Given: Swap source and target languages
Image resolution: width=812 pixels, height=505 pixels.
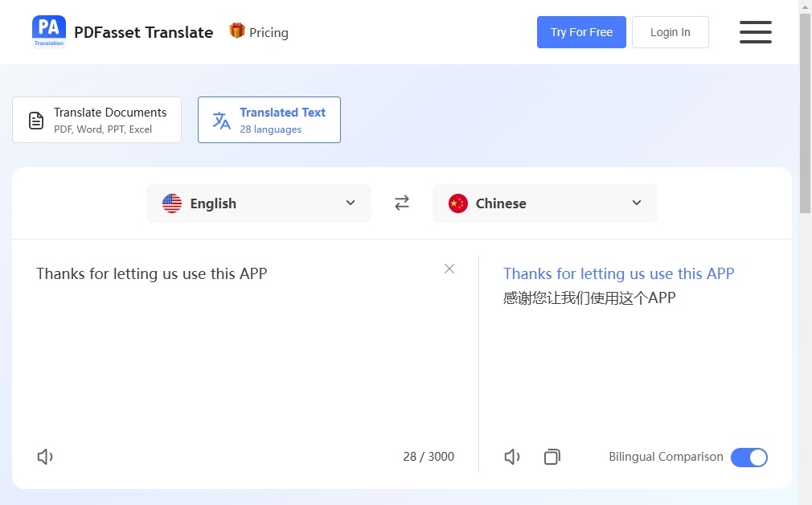Looking at the screenshot, I should point(402,203).
